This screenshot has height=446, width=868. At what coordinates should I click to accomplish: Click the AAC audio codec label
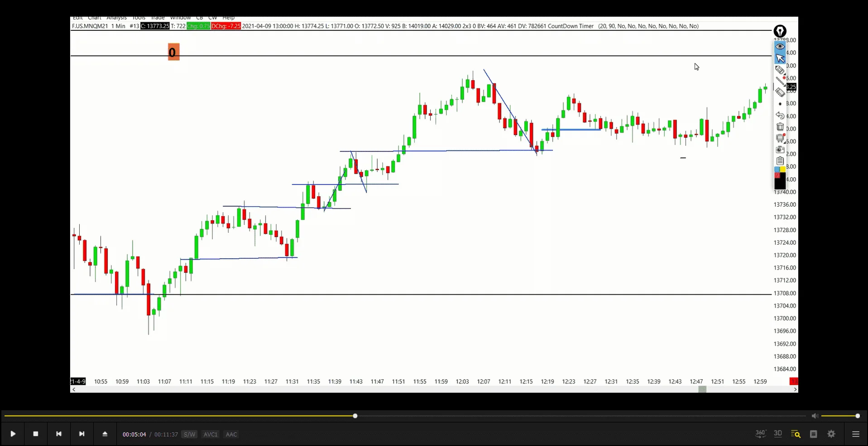tap(231, 434)
